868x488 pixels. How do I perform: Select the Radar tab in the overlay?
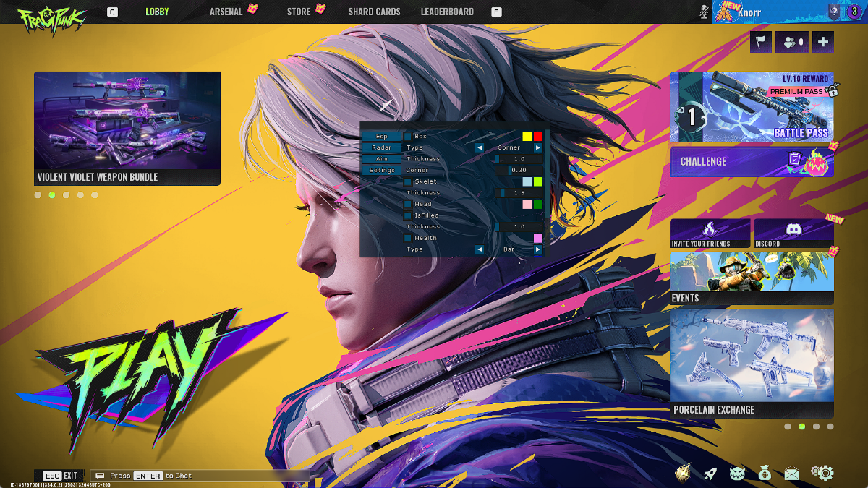pyautogui.click(x=381, y=147)
